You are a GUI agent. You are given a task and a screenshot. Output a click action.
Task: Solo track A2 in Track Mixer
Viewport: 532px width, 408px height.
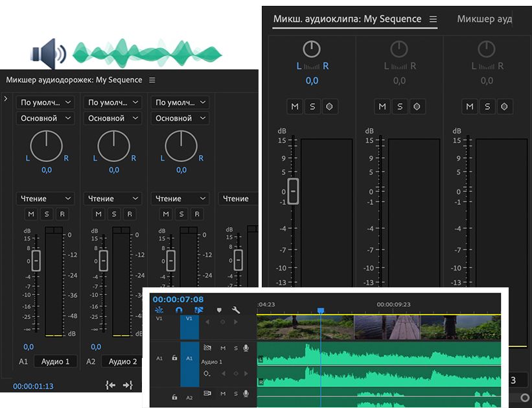coord(114,214)
